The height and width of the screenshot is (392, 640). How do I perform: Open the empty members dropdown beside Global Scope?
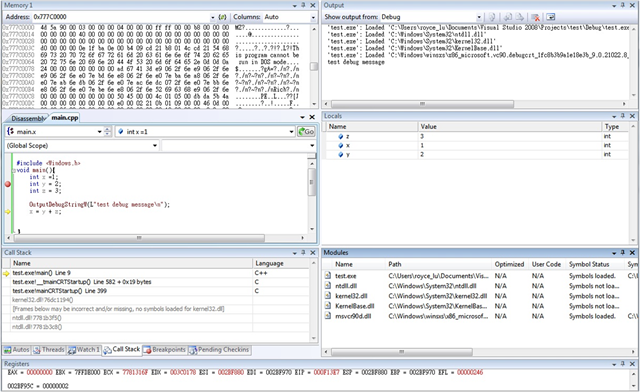pyautogui.click(x=312, y=145)
